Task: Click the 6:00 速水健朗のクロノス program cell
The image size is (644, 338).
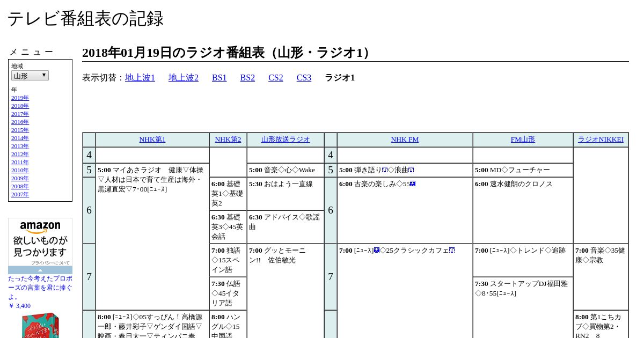Action: click(523, 210)
